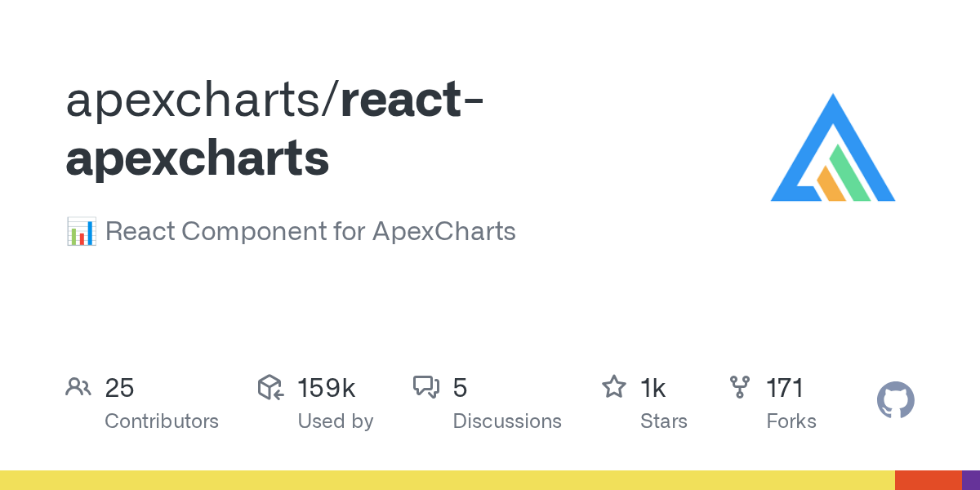Click the "Forks" label
Viewport: 980px width, 490px height.
point(791,421)
